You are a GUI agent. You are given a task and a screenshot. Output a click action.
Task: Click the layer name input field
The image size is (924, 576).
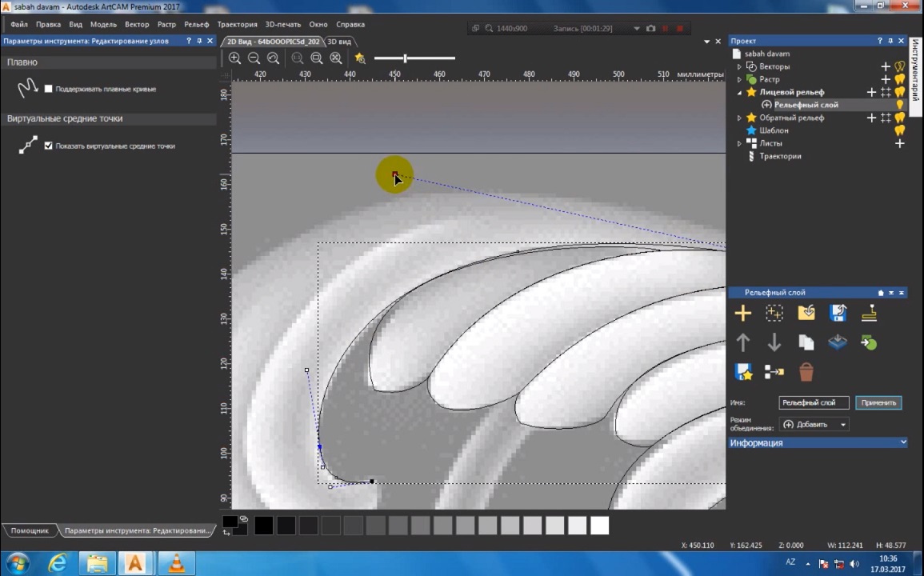pyautogui.click(x=813, y=402)
